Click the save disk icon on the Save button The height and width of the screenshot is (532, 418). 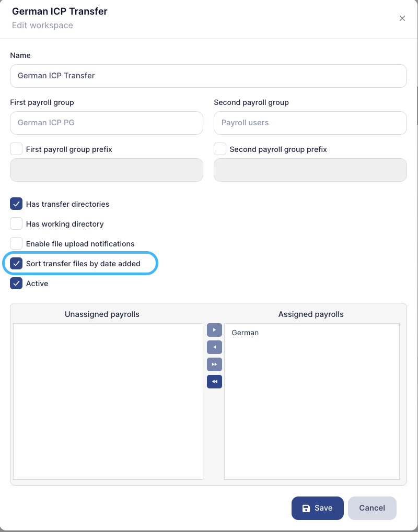(x=306, y=508)
